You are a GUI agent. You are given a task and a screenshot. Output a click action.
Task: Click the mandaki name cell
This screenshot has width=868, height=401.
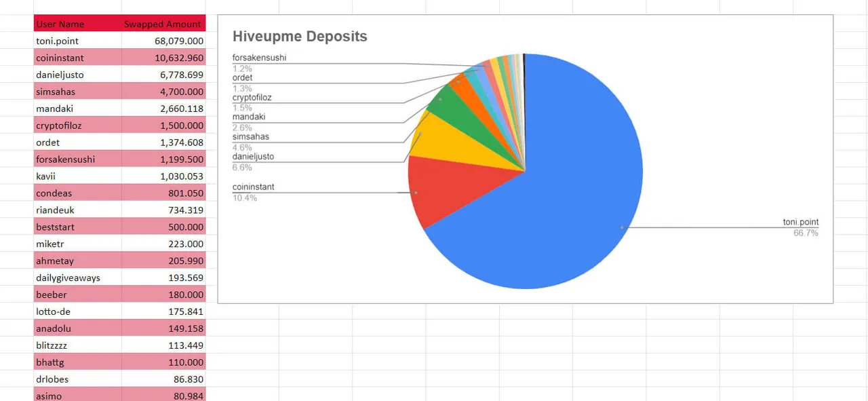click(78, 109)
